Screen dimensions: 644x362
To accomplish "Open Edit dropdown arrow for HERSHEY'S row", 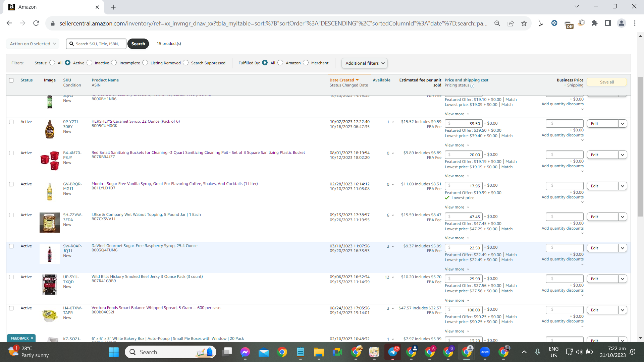I will pos(623,124).
